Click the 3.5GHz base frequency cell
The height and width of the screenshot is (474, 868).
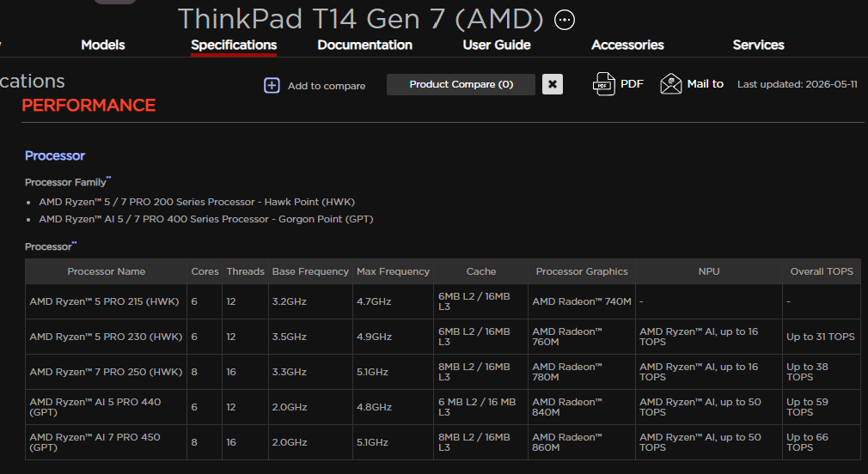(310, 337)
